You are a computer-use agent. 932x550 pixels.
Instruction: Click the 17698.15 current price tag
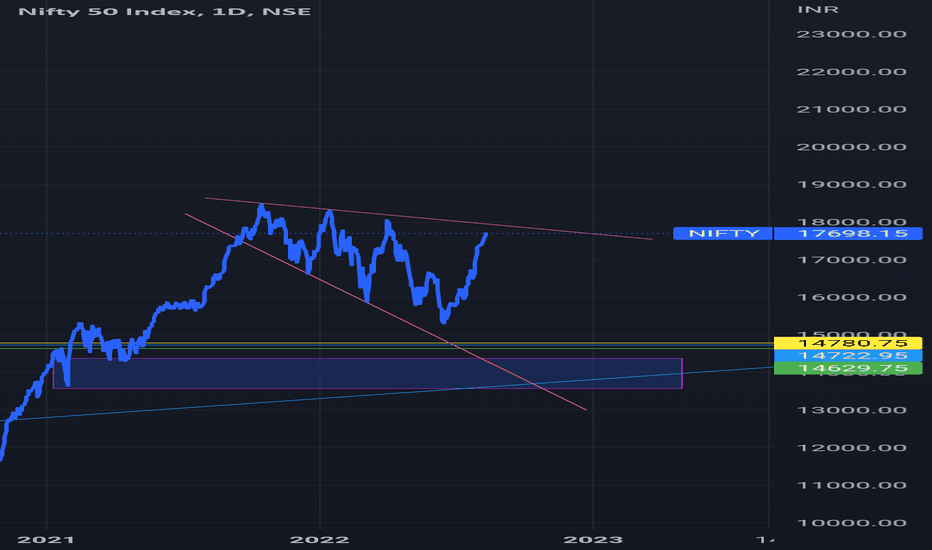click(x=848, y=233)
